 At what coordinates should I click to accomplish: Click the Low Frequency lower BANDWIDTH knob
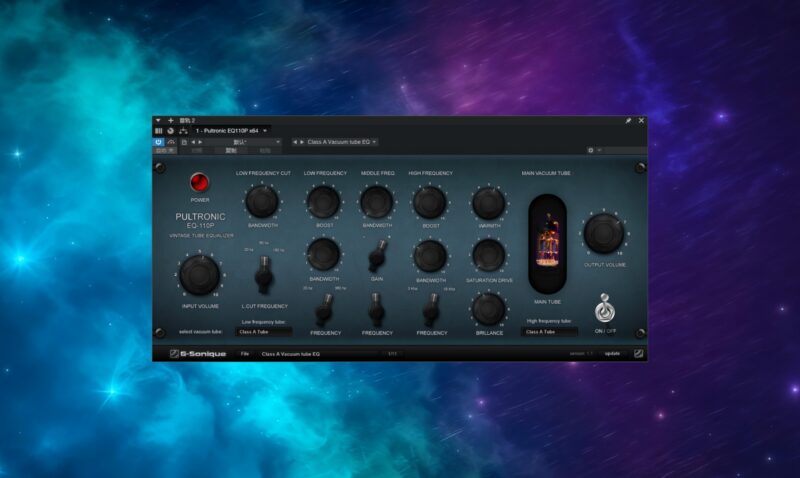pos(324,255)
